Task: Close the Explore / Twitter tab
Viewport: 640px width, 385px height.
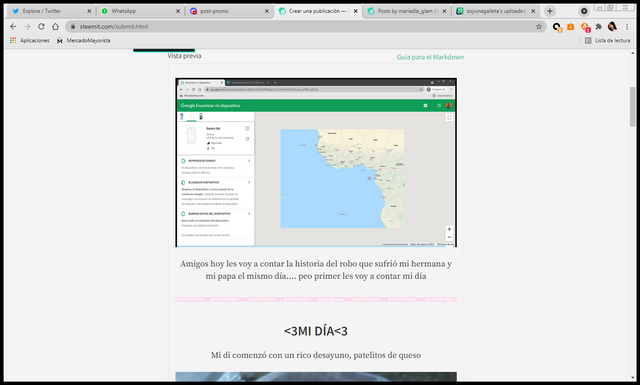Action: 89,11
